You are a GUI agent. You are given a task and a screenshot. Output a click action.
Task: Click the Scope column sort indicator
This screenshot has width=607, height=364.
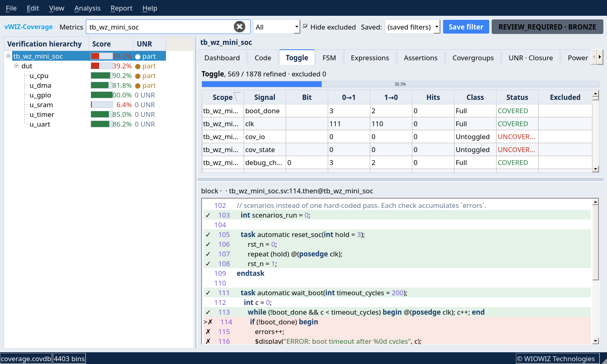pos(238,97)
